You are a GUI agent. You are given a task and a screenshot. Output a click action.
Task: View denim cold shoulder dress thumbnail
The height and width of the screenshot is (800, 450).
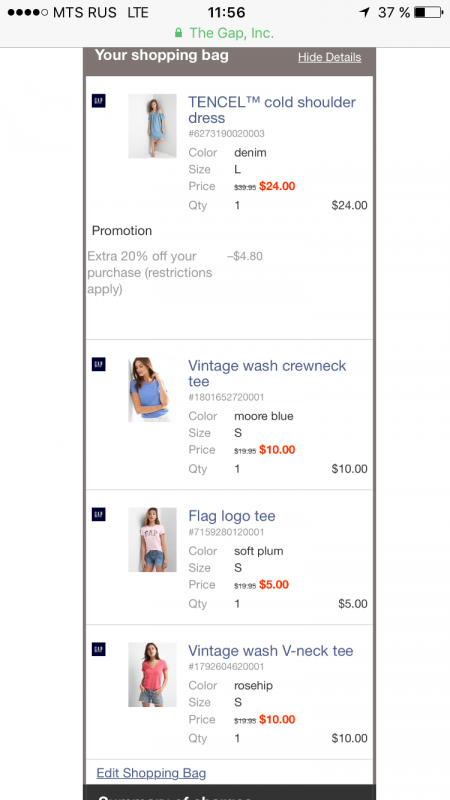click(152, 126)
